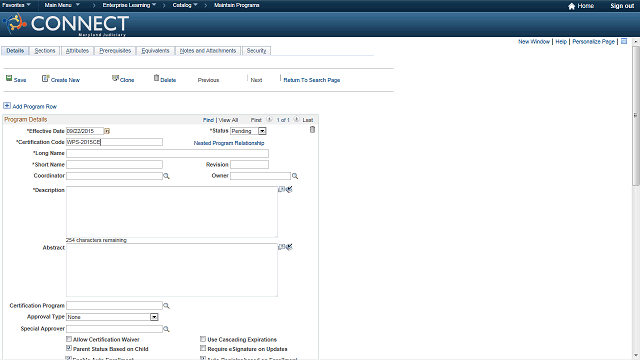Click Maintain Programs breadcrumb

[x=237, y=5]
